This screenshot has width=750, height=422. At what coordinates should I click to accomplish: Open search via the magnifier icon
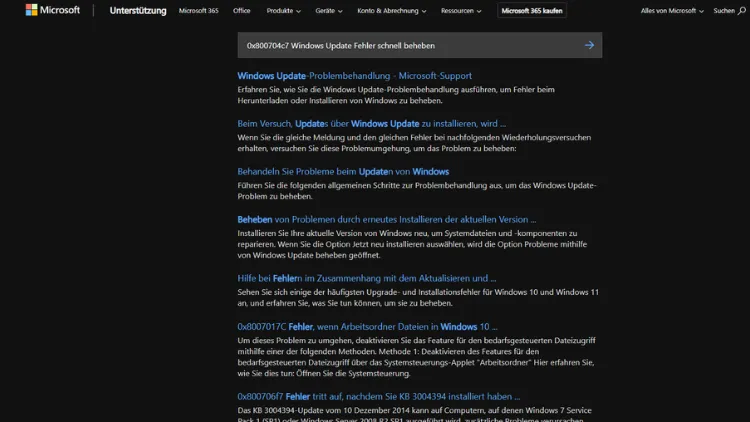pyautogui.click(x=741, y=11)
